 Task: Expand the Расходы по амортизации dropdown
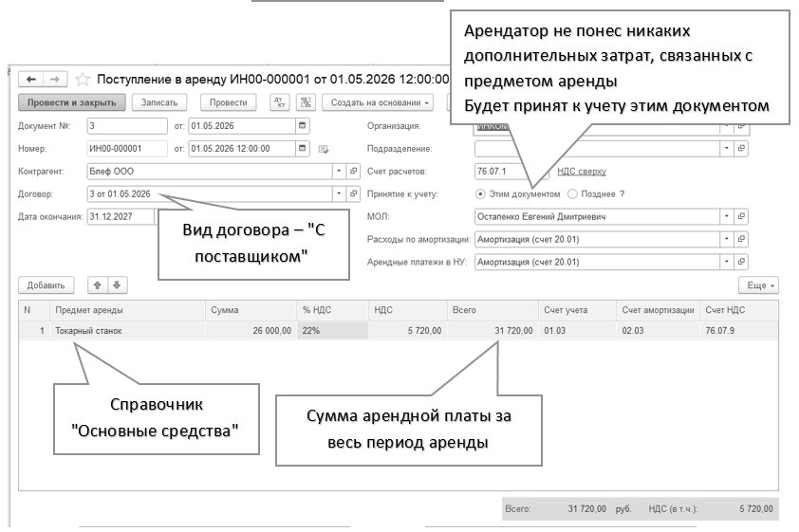[x=727, y=239]
